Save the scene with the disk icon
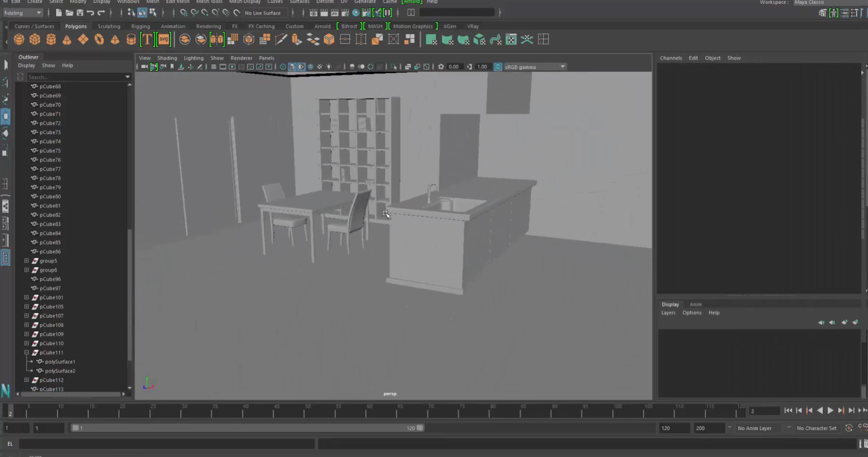This screenshot has width=868, height=457. click(x=80, y=13)
